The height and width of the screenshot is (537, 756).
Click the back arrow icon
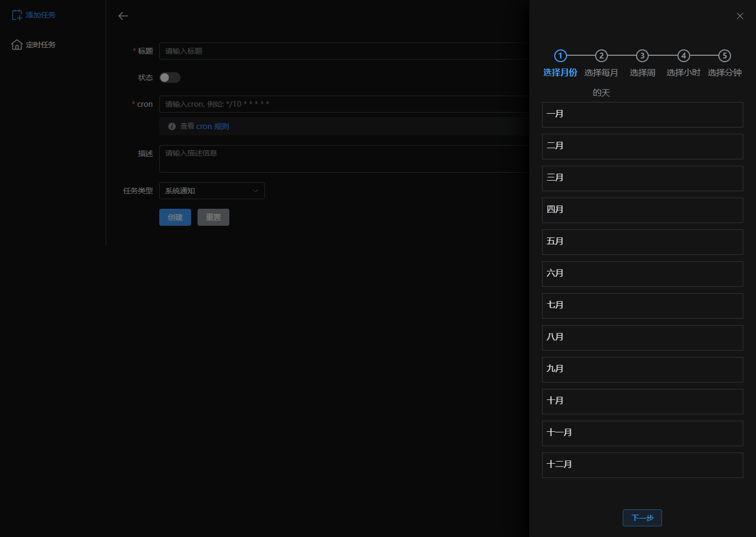(123, 16)
